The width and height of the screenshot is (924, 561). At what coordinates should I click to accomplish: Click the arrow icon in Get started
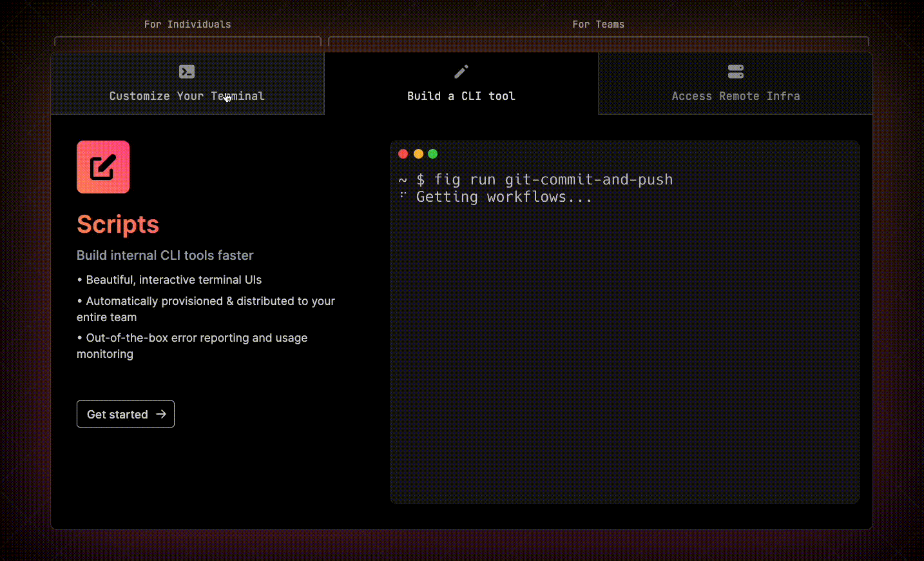point(161,414)
